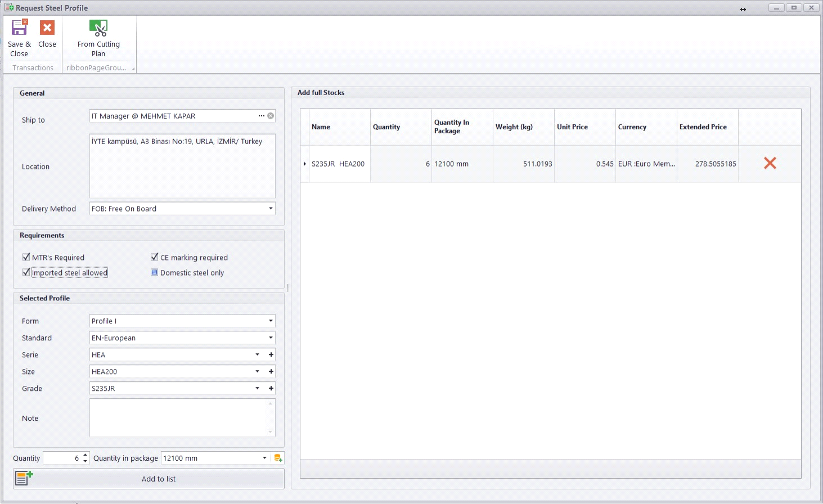Open Ship to browse ellipsis button
The image size is (823, 504).
click(x=261, y=116)
